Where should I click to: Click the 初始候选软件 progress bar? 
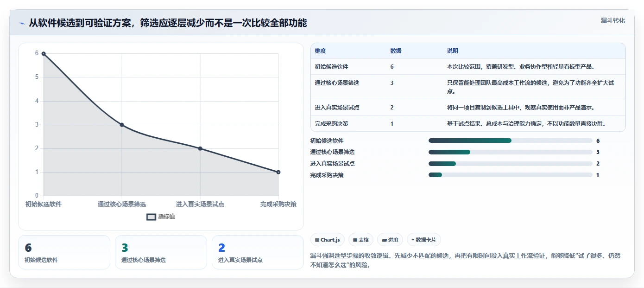(511, 141)
